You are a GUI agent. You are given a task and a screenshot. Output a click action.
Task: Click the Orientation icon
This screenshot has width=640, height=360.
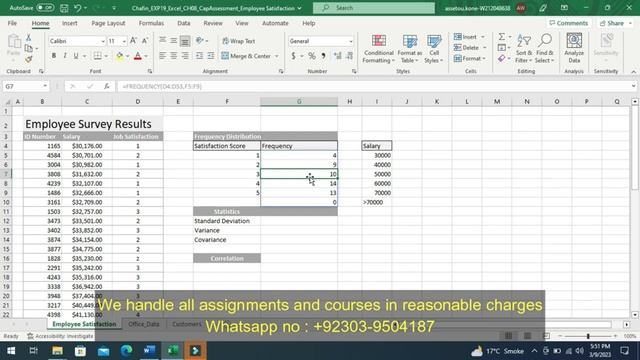pyautogui.click(x=200, y=41)
